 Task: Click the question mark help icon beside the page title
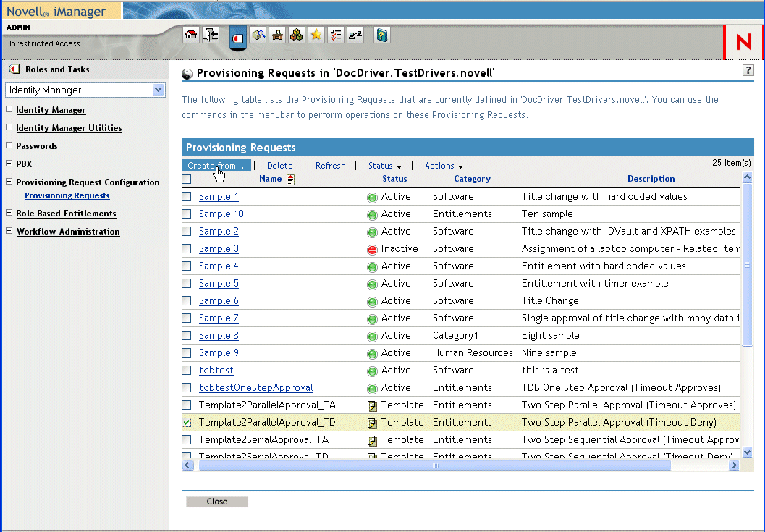point(748,70)
